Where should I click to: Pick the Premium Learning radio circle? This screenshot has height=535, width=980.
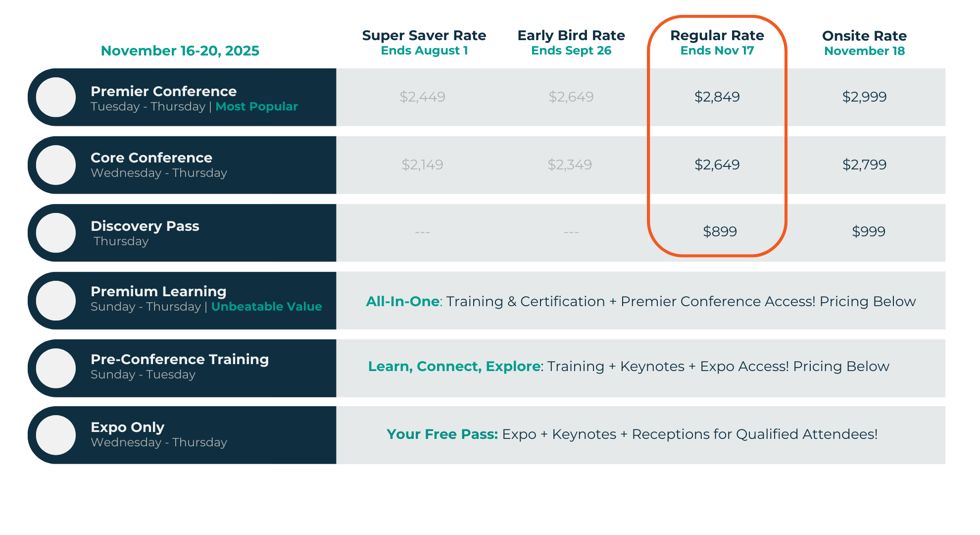(x=56, y=301)
